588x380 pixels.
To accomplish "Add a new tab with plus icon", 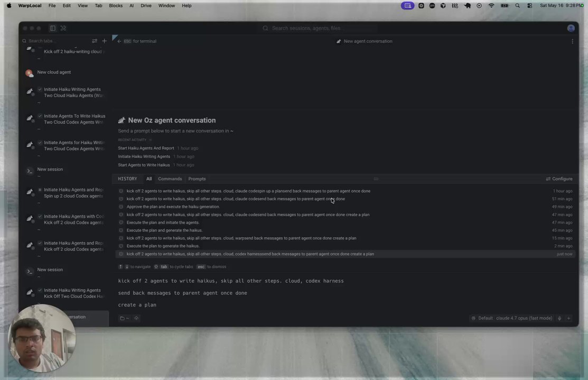I will coord(104,41).
